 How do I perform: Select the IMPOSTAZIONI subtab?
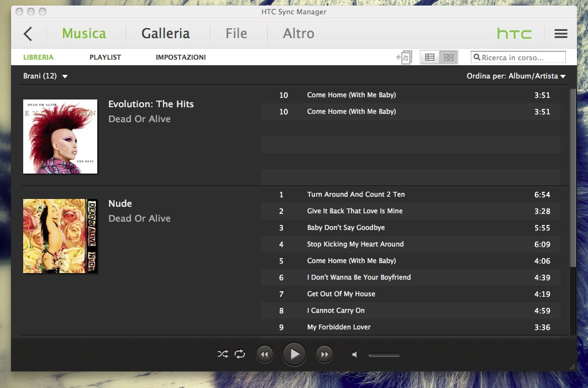pyautogui.click(x=181, y=57)
